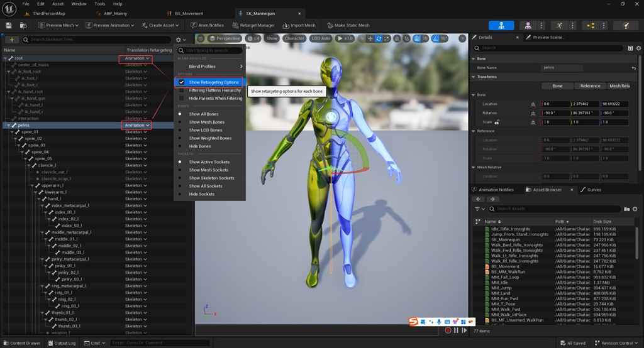The width and height of the screenshot is (644, 348).
Task: Switch to the Animation editor mode (running figure)
Action: (x=559, y=26)
